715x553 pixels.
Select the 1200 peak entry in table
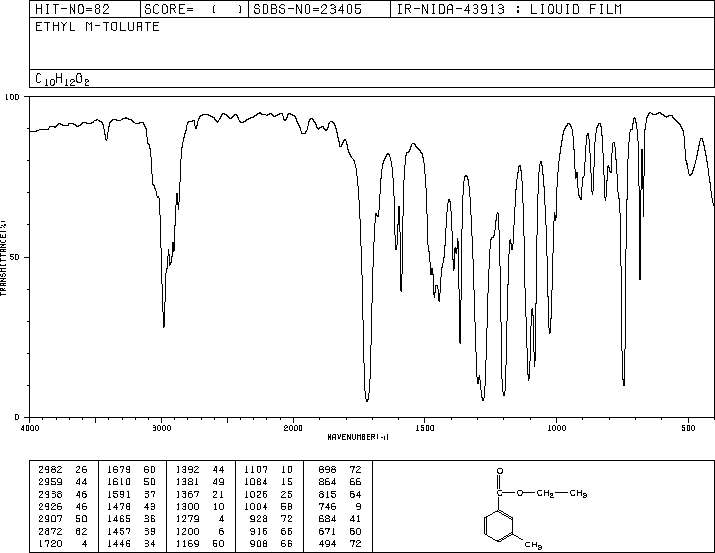(x=187, y=531)
